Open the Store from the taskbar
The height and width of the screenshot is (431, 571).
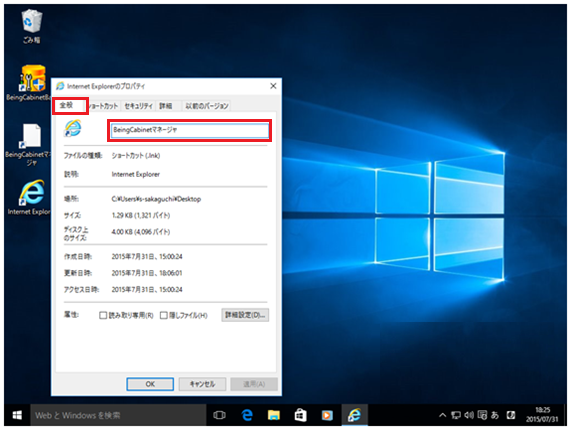point(300,415)
